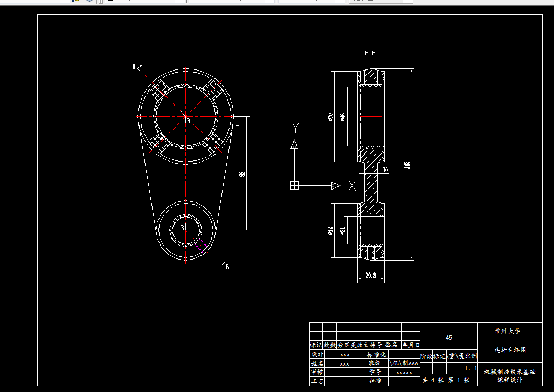Select the 阶段标记\重\量比例 header text
The width and height of the screenshot is (554, 392).
point(449,356)
